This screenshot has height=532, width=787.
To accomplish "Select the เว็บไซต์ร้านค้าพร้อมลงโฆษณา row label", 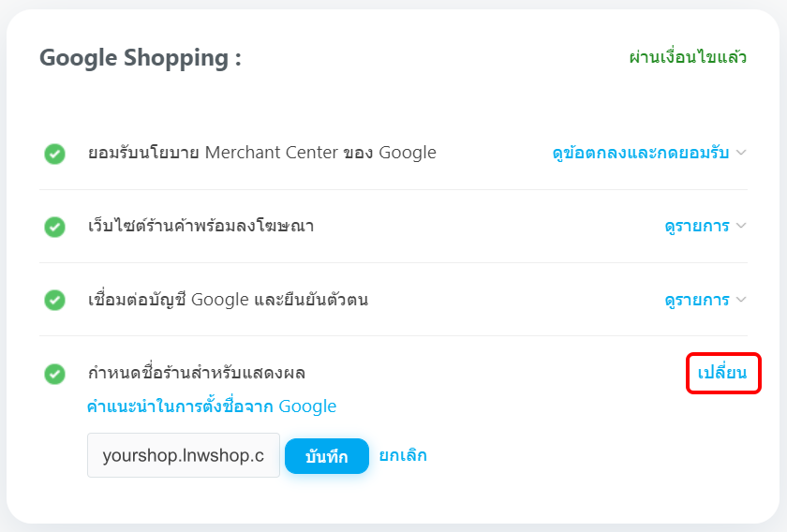I will 200,226.
